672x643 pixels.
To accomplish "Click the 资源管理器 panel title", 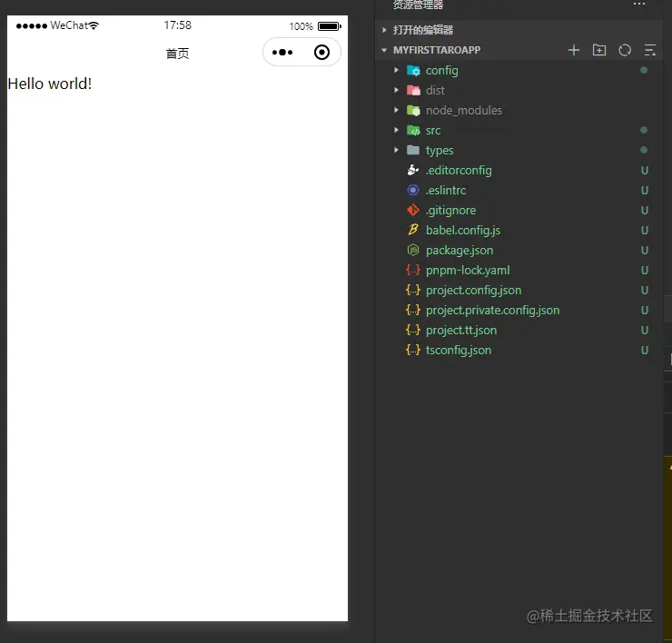I will coord(419,5).
